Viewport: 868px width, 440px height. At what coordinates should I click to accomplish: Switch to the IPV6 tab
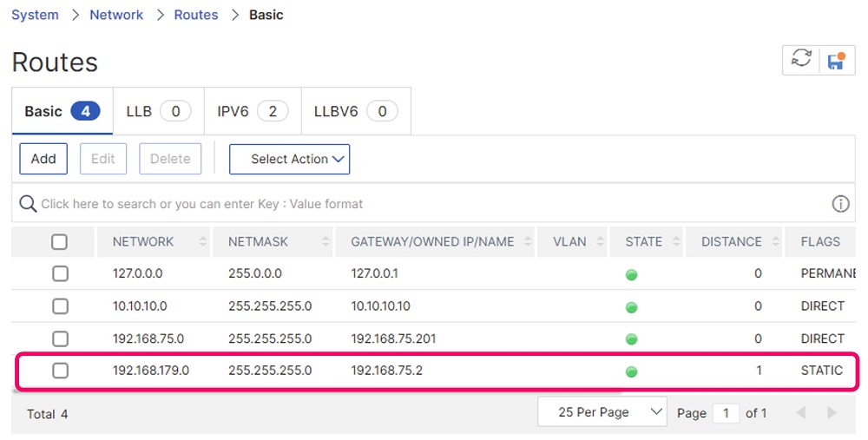click(253, 111)
